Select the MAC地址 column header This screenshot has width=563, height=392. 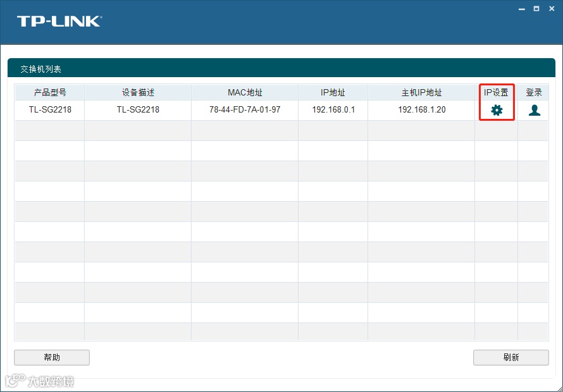[245, 92]
